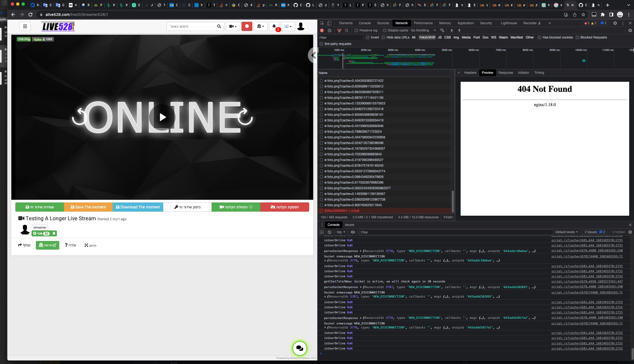
Task: Skip forward with right circular arrow
Action: (245, 116)
